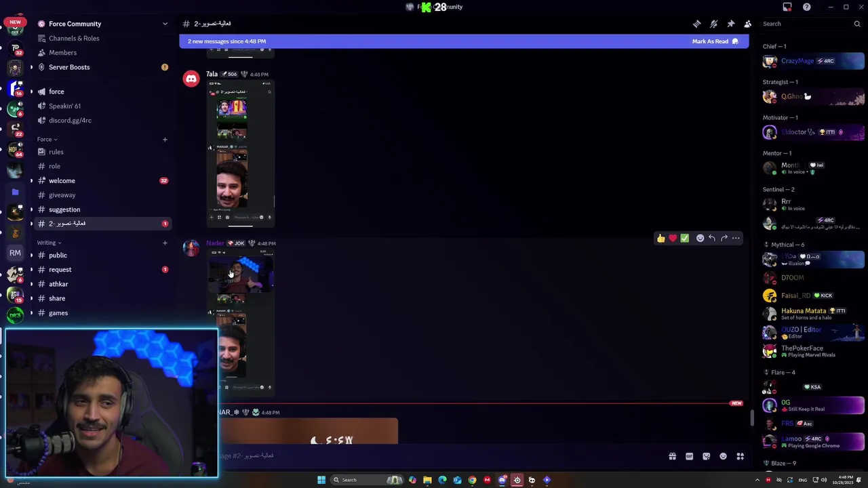View D7OOM member entry
Viewport: 868px width, 488px height.
[812, 277]
